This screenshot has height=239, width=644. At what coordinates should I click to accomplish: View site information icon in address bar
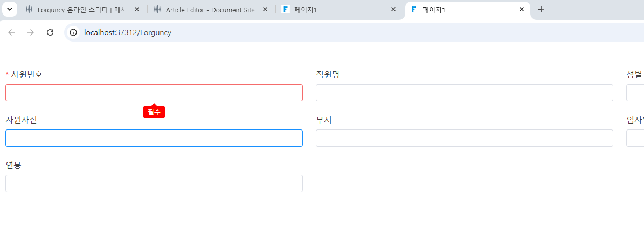click(73, 32)
